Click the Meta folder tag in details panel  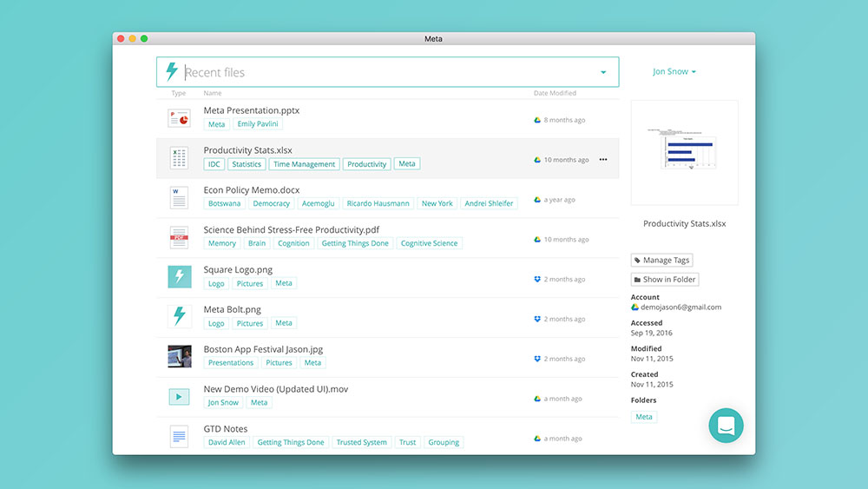coord(644,417)
